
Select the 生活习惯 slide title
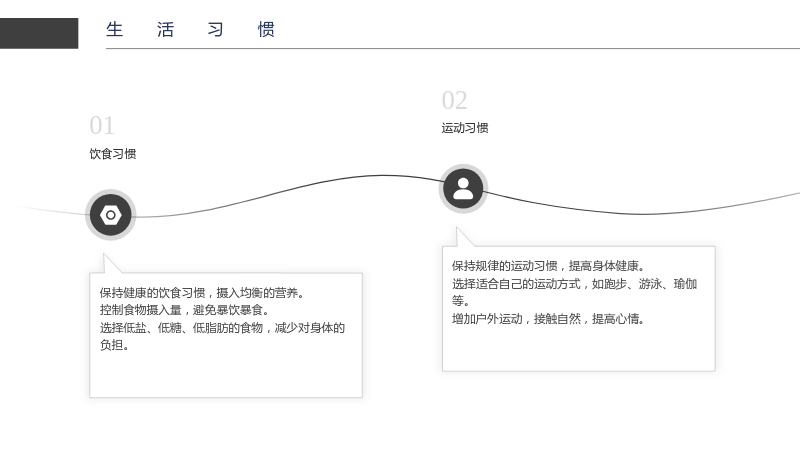pos(190,30)
